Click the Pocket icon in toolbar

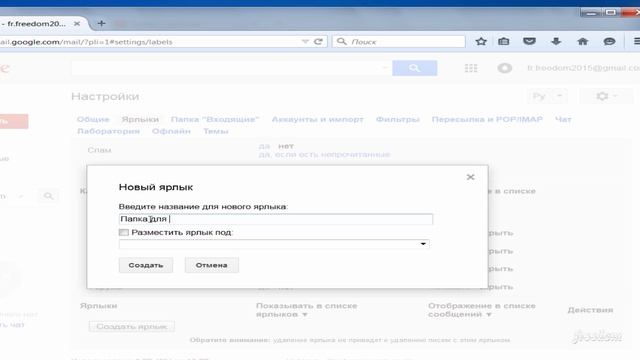[x=529, y=42]
